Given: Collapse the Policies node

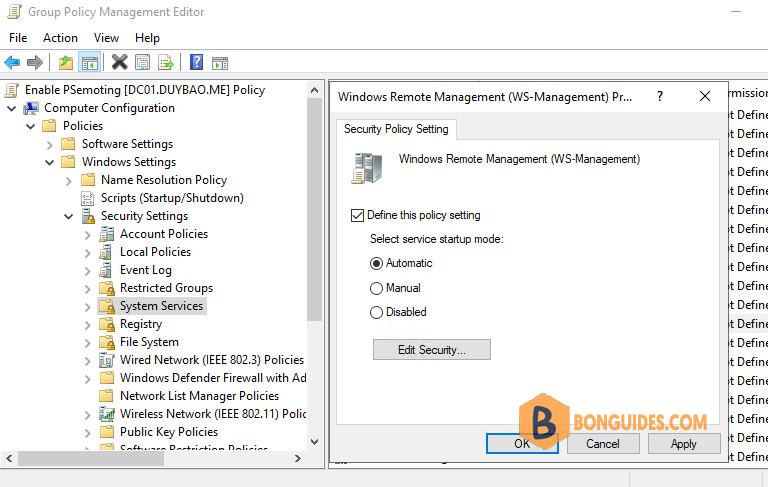Looking at the screenshot, I should pos(30,126).
